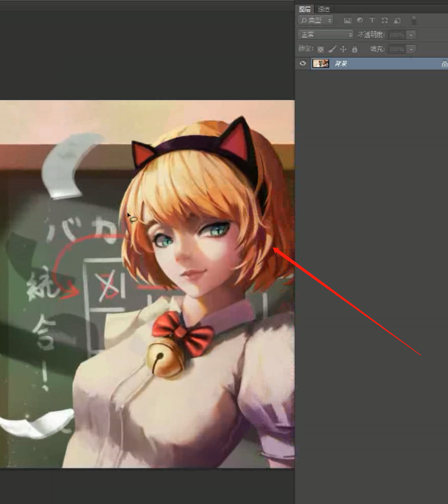Viewport: 448px width, 504px height.
Task: Filter layers by adjustment layers icon
Action: pyautogui.click(x=360, y=20)
